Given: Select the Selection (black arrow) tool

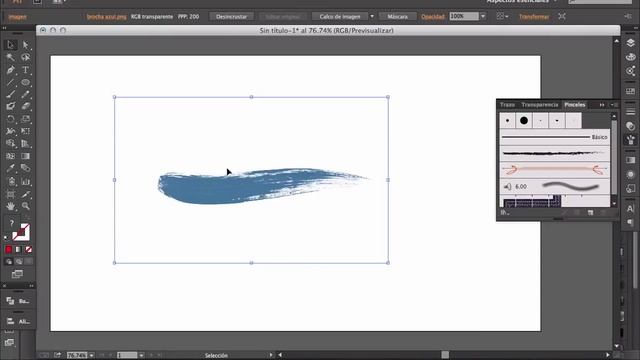Looking at the screenshot, I should [x=11, y=44].
